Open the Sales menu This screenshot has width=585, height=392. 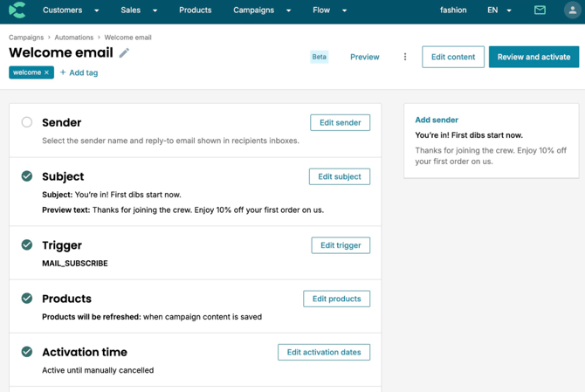coord(131,10)
